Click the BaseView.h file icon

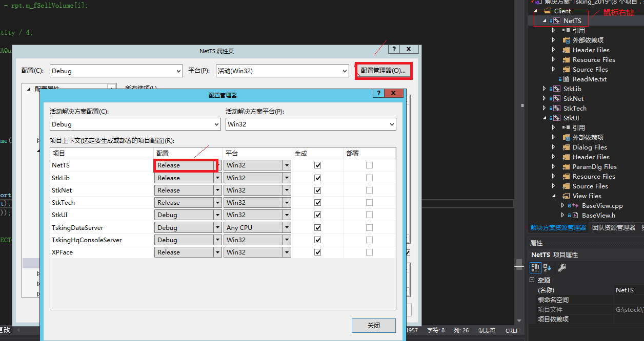pyautogui.click(x=575, y=216)
